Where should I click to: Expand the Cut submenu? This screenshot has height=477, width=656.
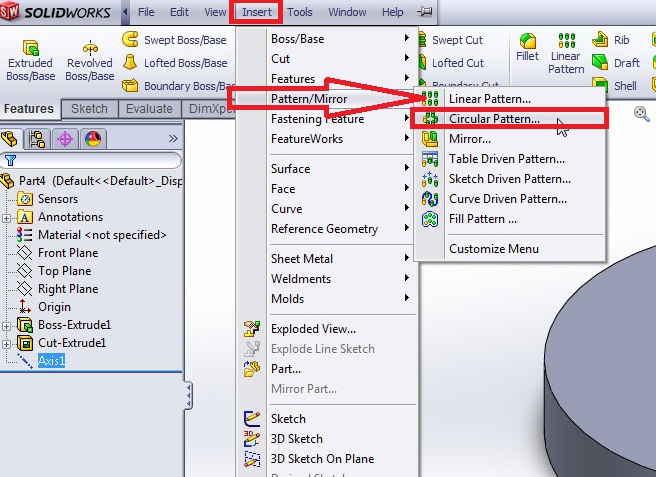(327, 59)
